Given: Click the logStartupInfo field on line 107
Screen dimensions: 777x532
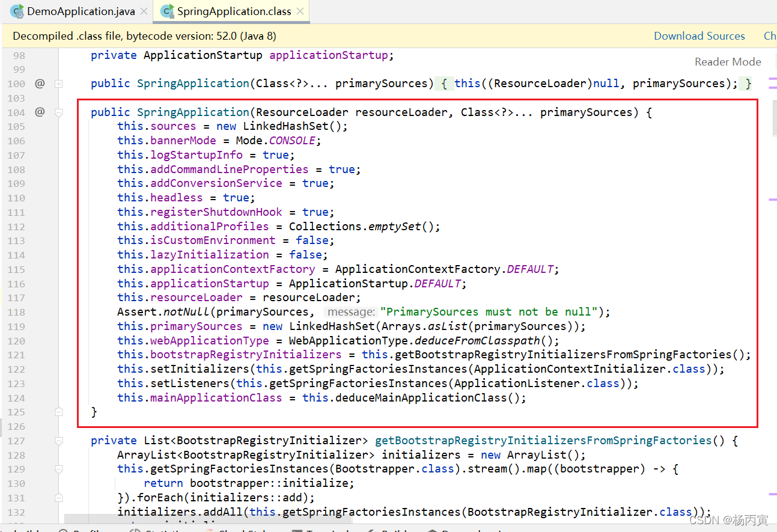Looking at the screenshot, I should click(x=197, y=155).
